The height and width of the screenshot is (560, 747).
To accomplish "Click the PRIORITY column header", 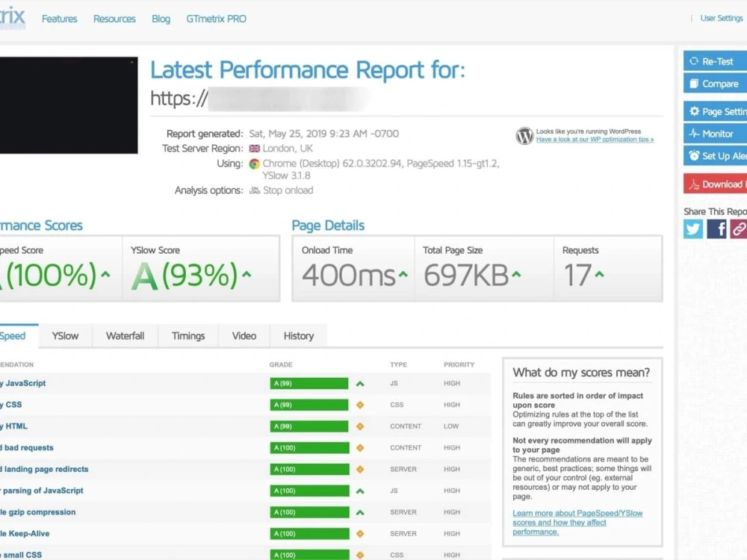I will click(459, 365).
